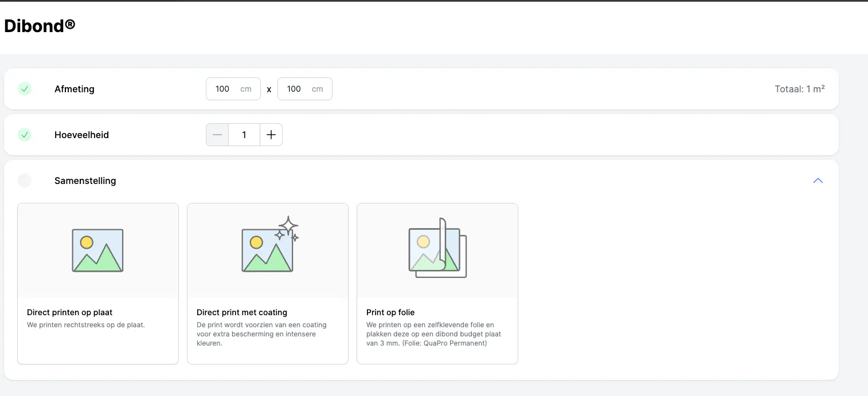Decrease quantity with the minus button
The width and height of the screenshot is (868, 396).
click(217, 135)
